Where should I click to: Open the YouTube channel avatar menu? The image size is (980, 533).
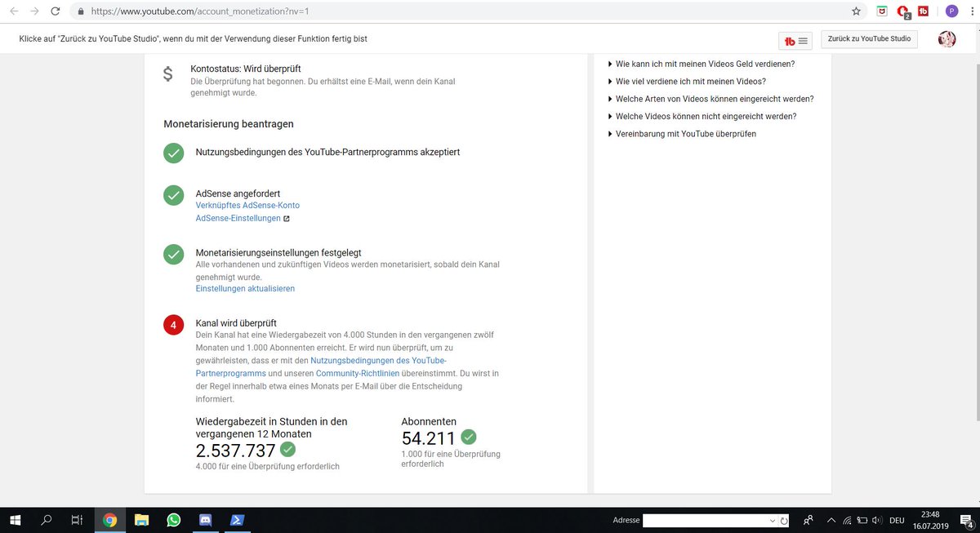coord(947,39)
